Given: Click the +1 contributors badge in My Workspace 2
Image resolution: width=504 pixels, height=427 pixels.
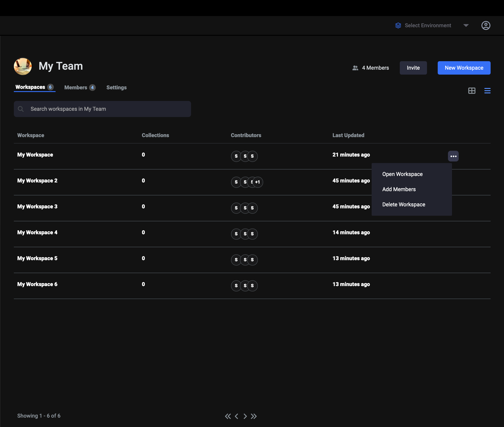Looking at the screenshot, I should (x=257, y=182).
